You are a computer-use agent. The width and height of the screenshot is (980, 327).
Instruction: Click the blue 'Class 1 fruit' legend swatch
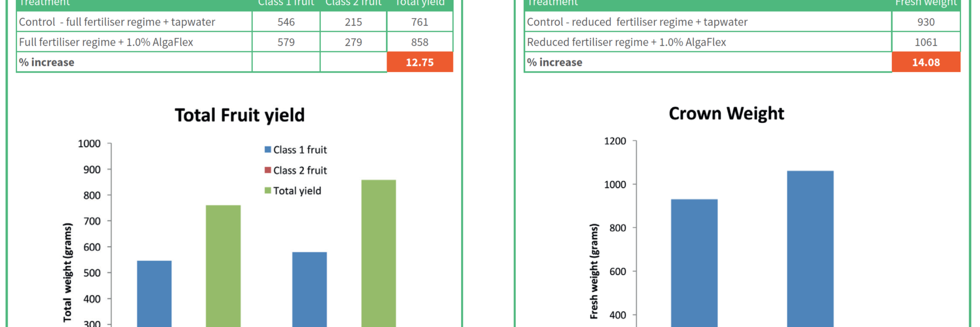pyautogui.click(x=268, y=149)
